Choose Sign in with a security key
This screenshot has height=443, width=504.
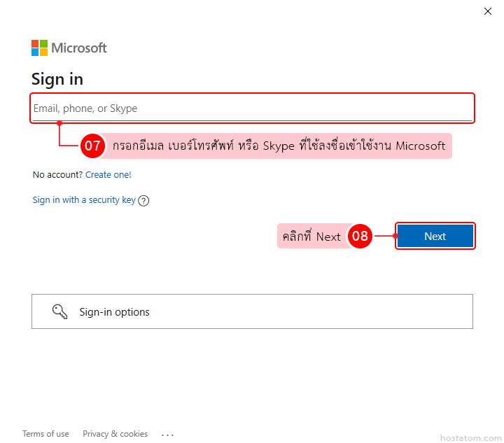pyautogui.click(x=84, y=200)
